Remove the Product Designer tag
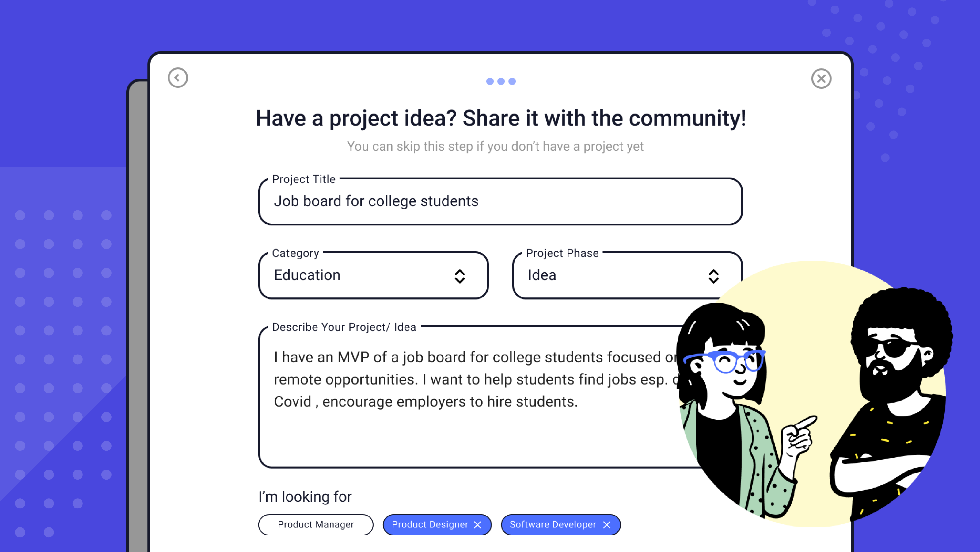Screen dimensions: 980x552 point(477,525)
